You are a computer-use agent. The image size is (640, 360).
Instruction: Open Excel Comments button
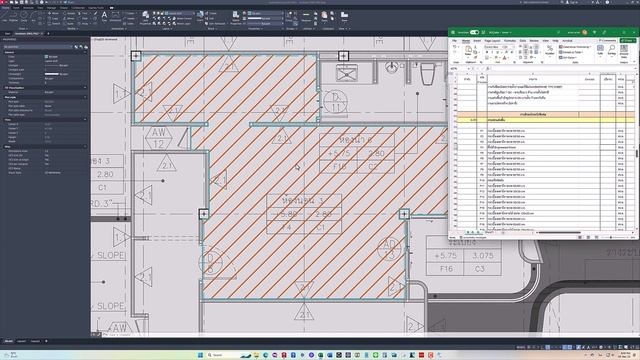click(608, 41)
